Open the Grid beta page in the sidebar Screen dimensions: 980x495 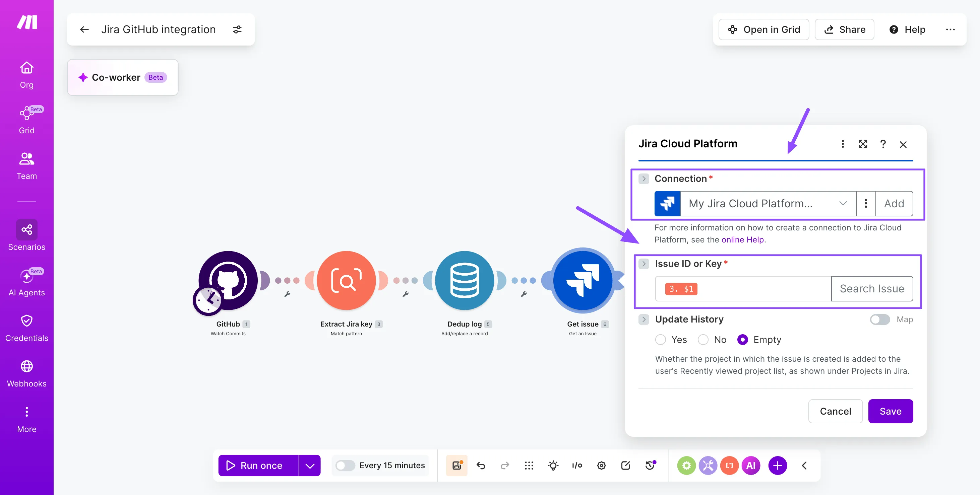(26, 120)
